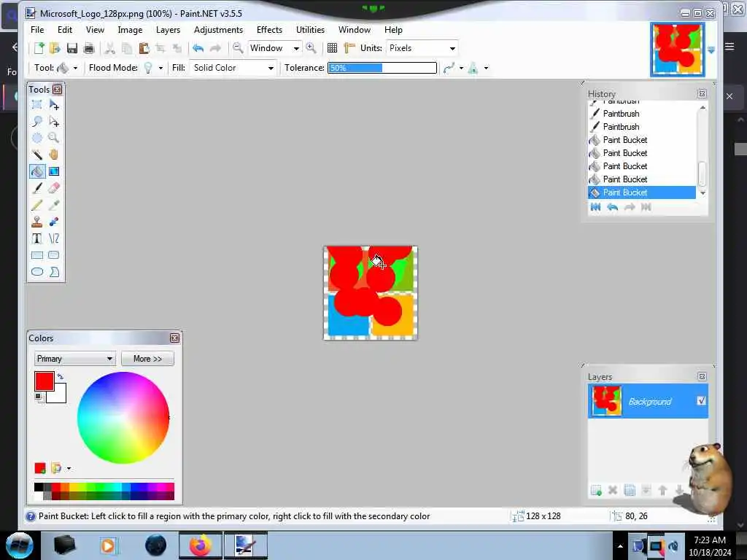Add a new layer in Layers panel
The width and height of the screenshot is (747, 560).
[x=596, y=490]
